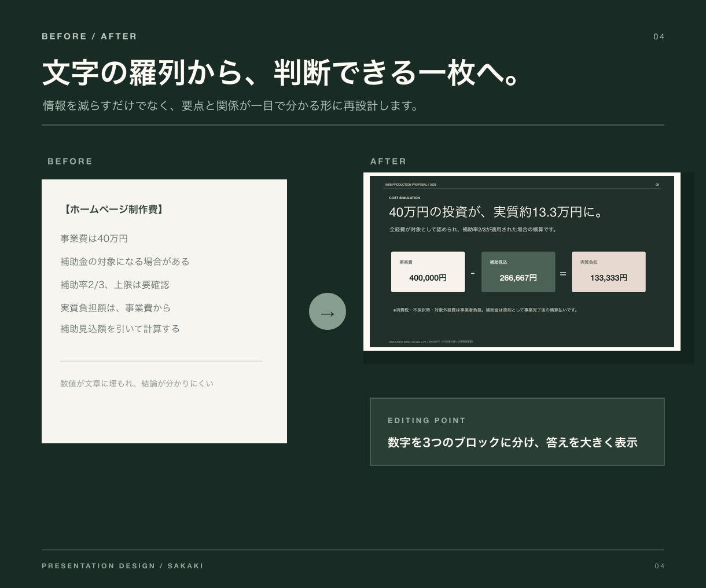Click the page number 04 at top right

[659, 36]
